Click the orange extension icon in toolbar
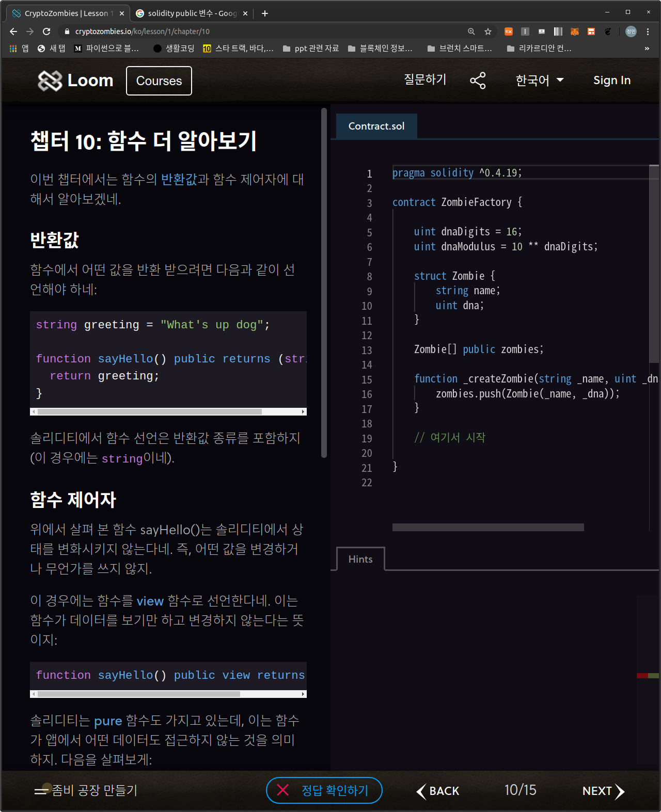 [x=509, y=31]
